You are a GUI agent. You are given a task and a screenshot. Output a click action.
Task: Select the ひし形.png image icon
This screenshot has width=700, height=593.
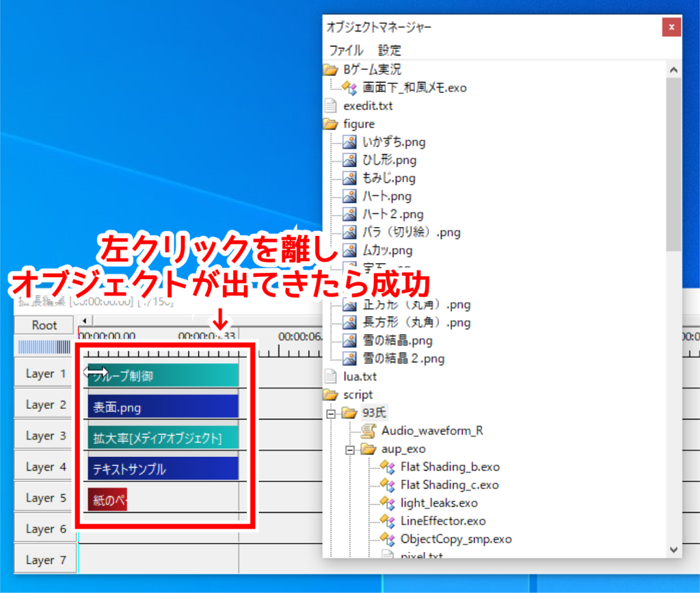[x=349, y=160]
